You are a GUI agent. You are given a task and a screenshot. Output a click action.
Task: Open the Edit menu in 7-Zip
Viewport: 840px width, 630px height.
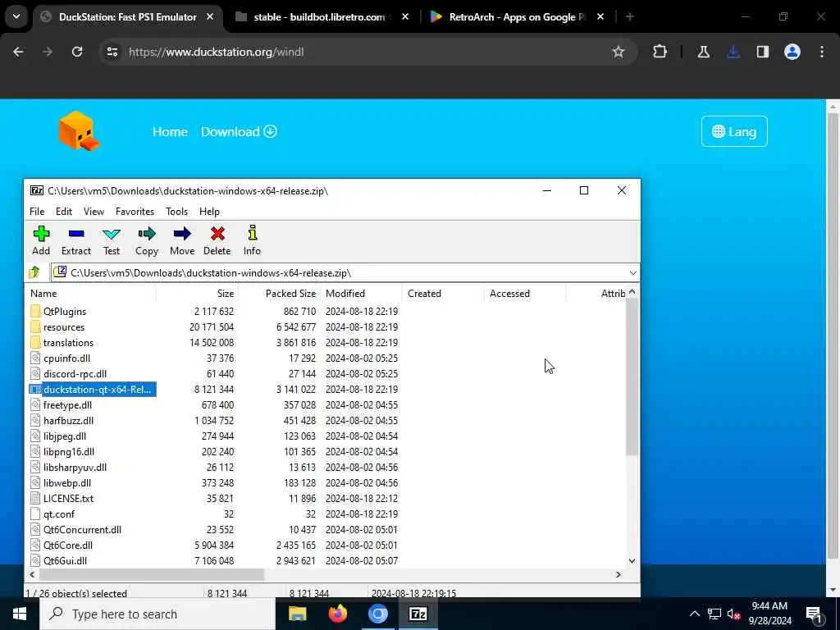click(64, 212)
